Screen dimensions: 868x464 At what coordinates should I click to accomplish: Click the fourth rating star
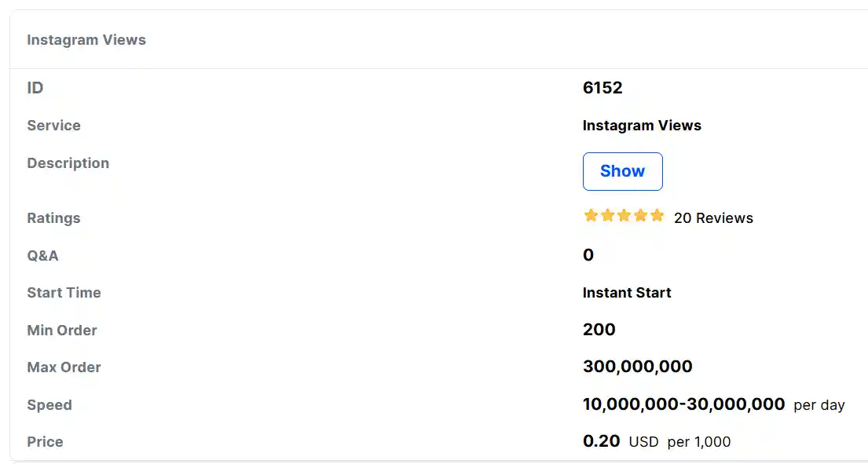pos(640,216)
